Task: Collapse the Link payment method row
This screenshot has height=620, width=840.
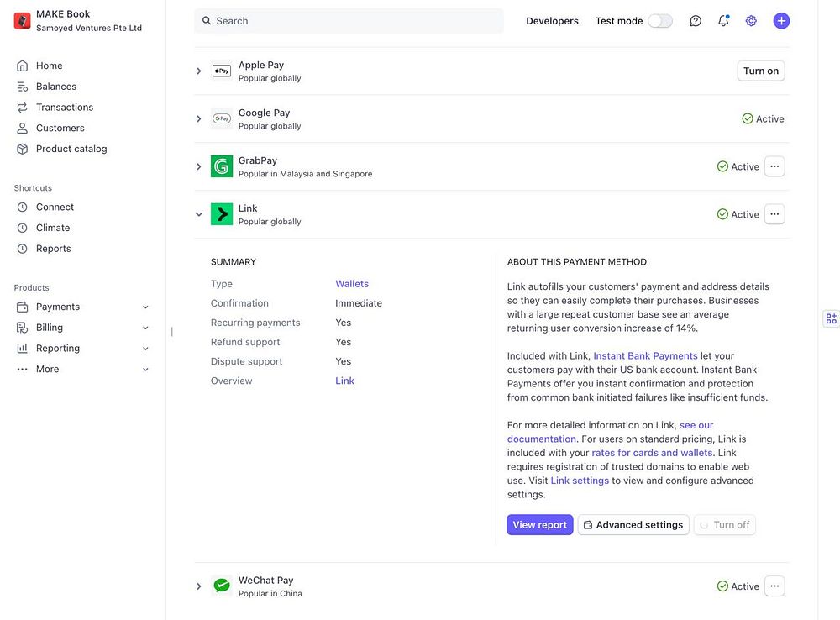Action: 199,215
